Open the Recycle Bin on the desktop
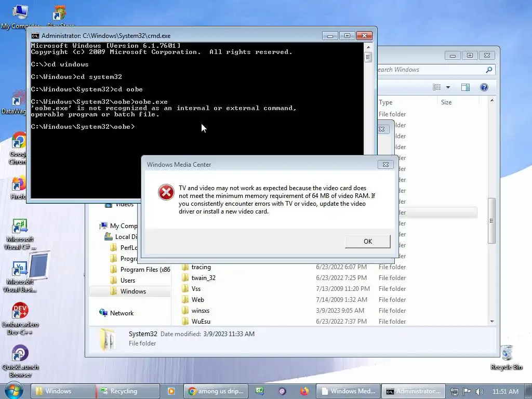Image resolution: width=532 pixels, height=399 pixels. pos(507,357)
